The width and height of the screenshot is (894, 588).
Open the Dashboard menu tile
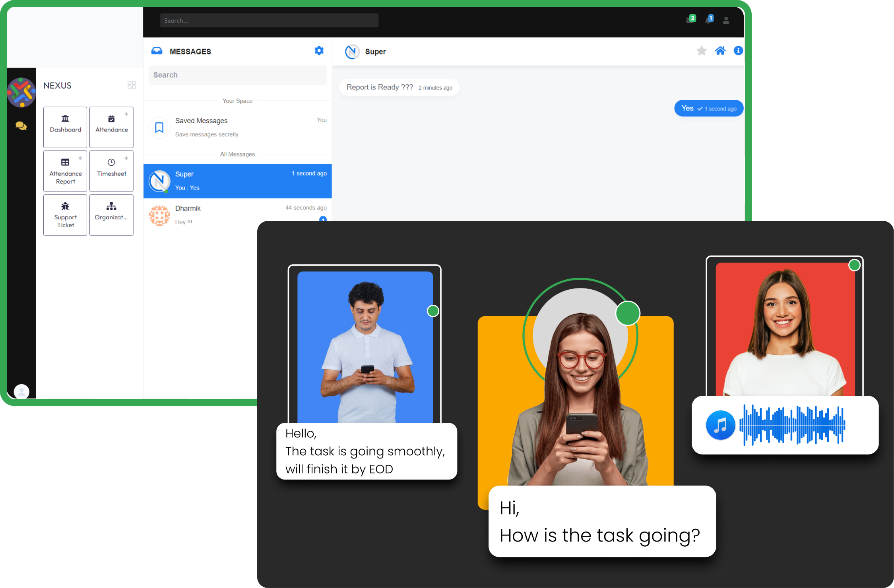[x=65, y=127]
